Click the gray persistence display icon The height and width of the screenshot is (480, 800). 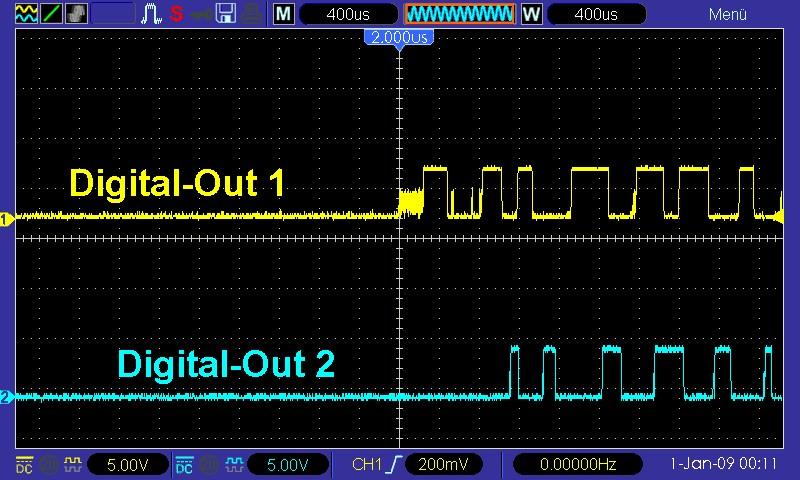76,13
